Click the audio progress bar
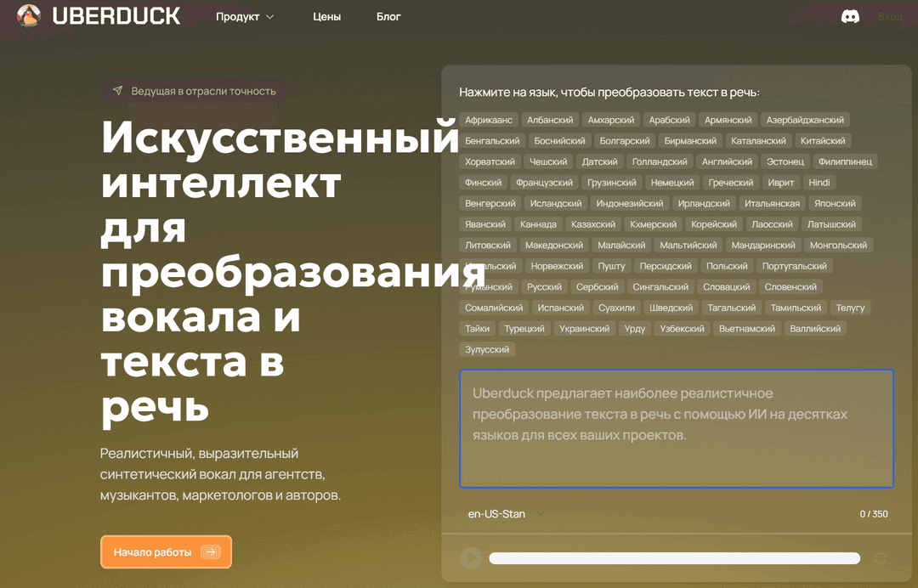Viewport: 918px width, 588px height. click(674, 558)
